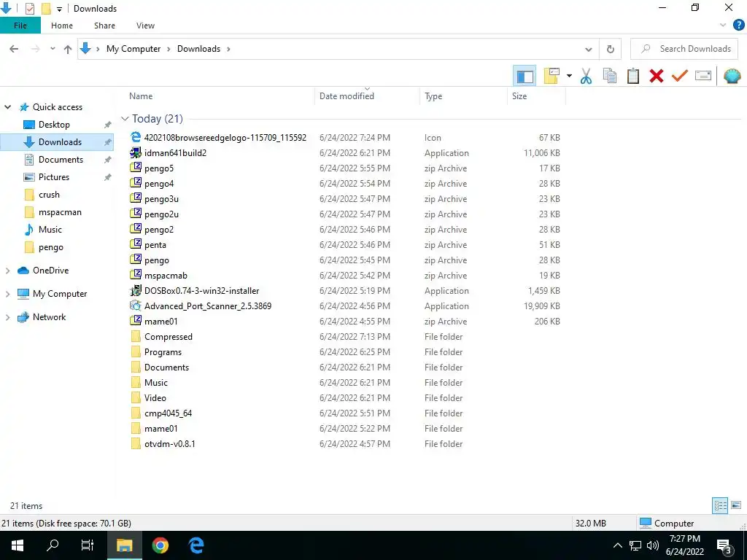Open Task View on the taskbar
This screenshot has height=560, width=747.
click(x=88, y=545)
